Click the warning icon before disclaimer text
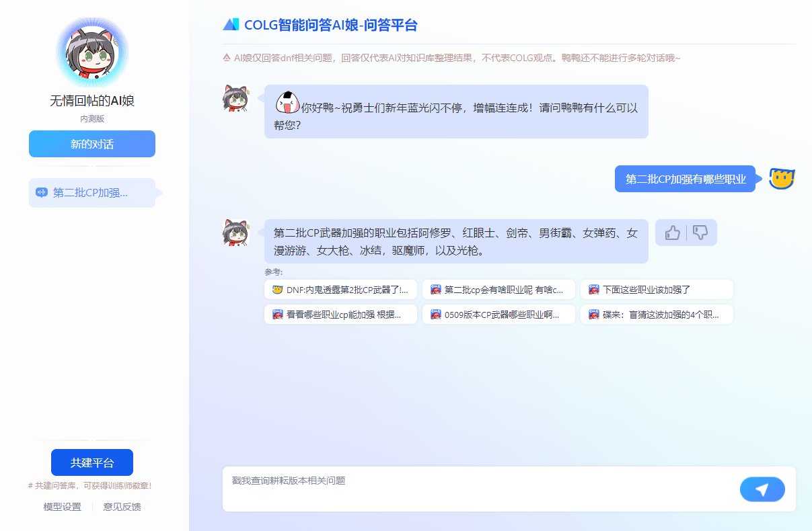 [x=227, y=58]
